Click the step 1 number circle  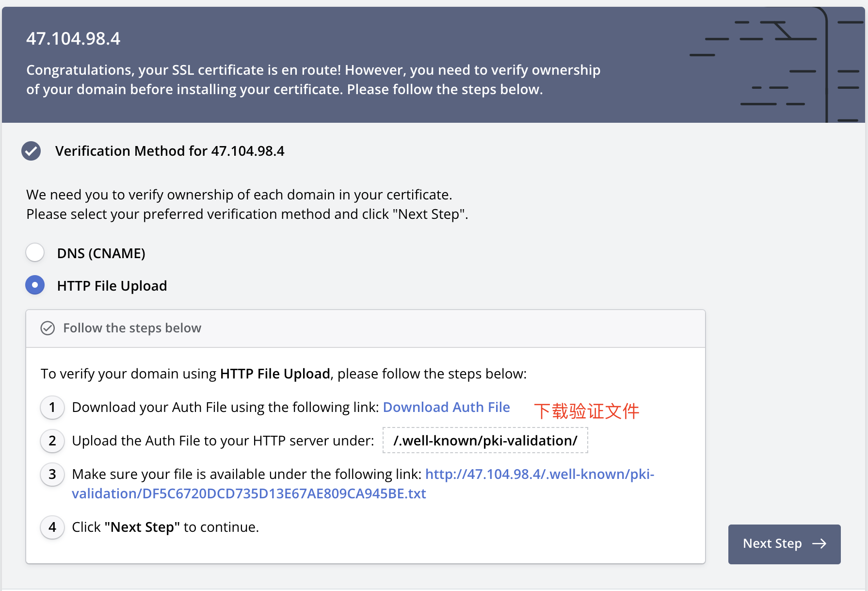point(52,408)
